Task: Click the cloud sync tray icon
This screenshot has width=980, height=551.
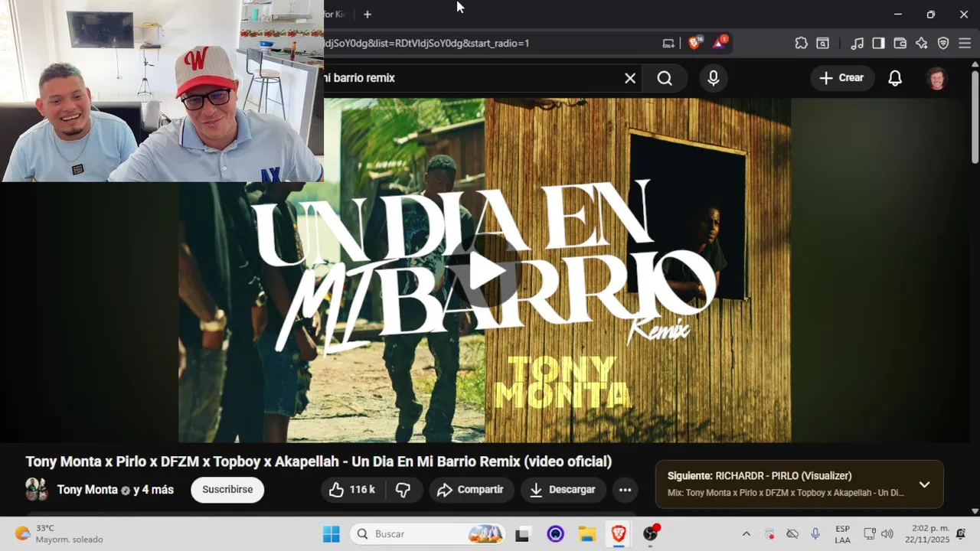Action: 792,534
